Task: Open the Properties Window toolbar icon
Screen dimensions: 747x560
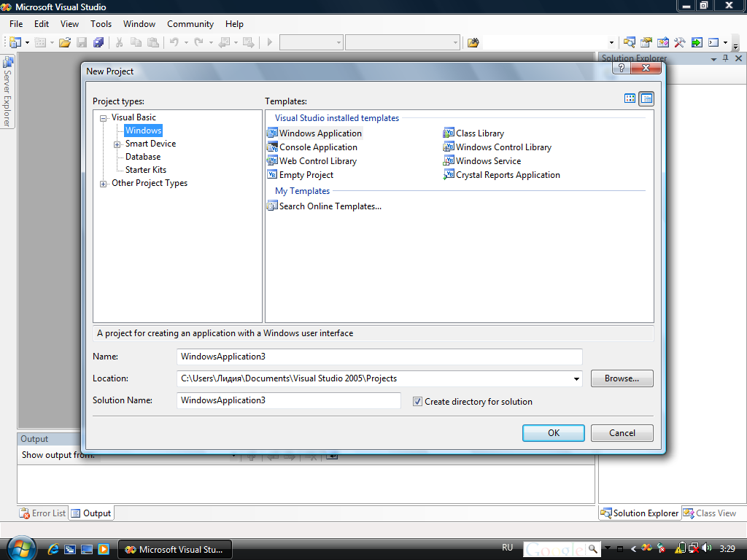Action: 646,42
